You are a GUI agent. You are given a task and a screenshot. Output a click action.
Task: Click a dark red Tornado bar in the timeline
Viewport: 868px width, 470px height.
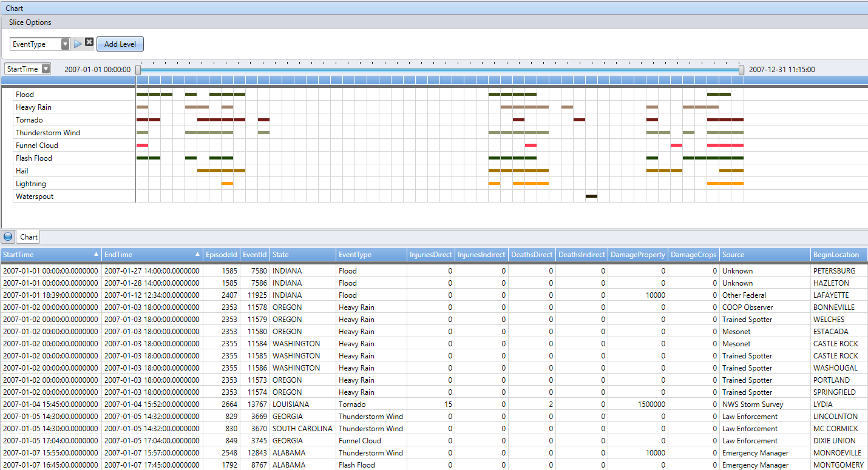tap(148, 119)
